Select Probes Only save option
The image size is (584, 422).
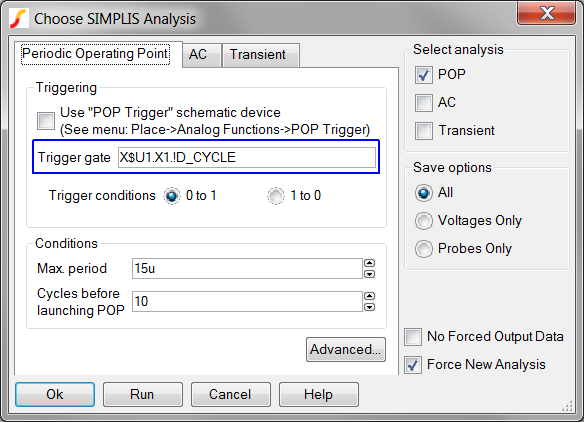click(x=424, y=249)
